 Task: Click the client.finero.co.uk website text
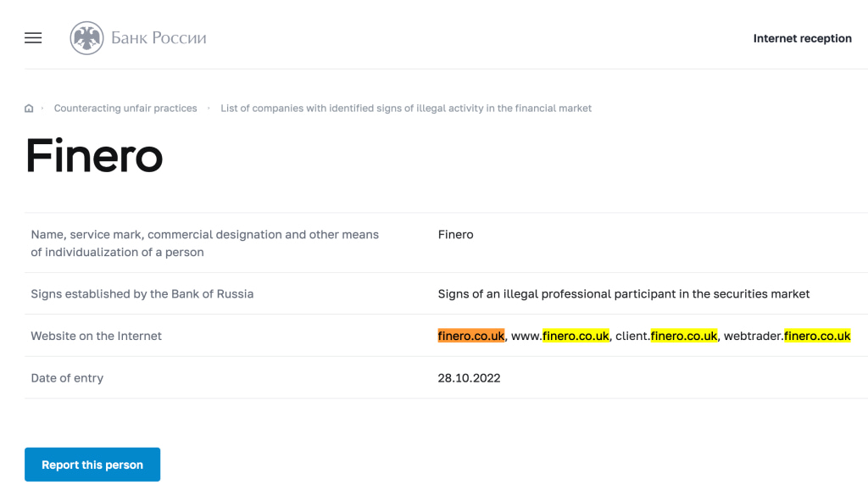point(666,336)
